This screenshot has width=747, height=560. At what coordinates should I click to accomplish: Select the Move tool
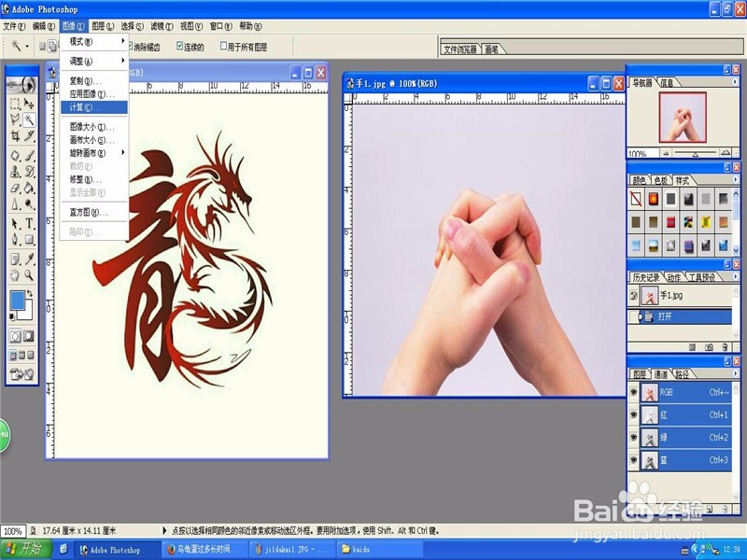(29, 104)
